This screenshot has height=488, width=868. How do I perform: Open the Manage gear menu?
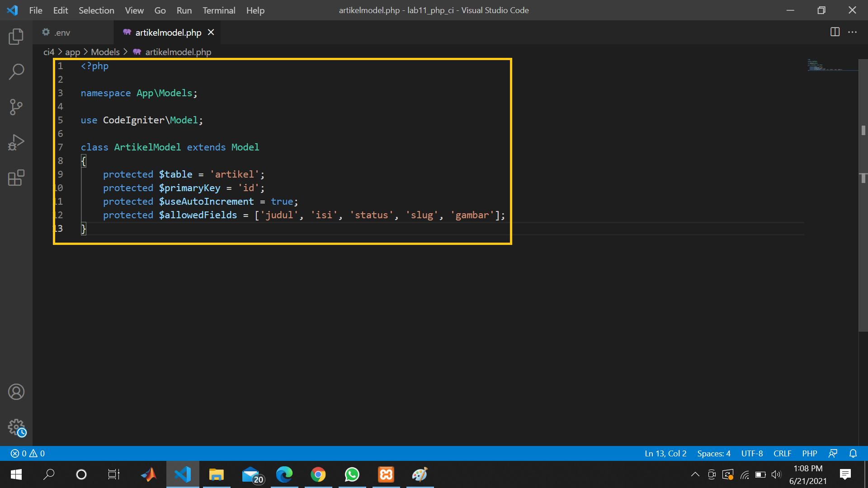click(16, 427)
